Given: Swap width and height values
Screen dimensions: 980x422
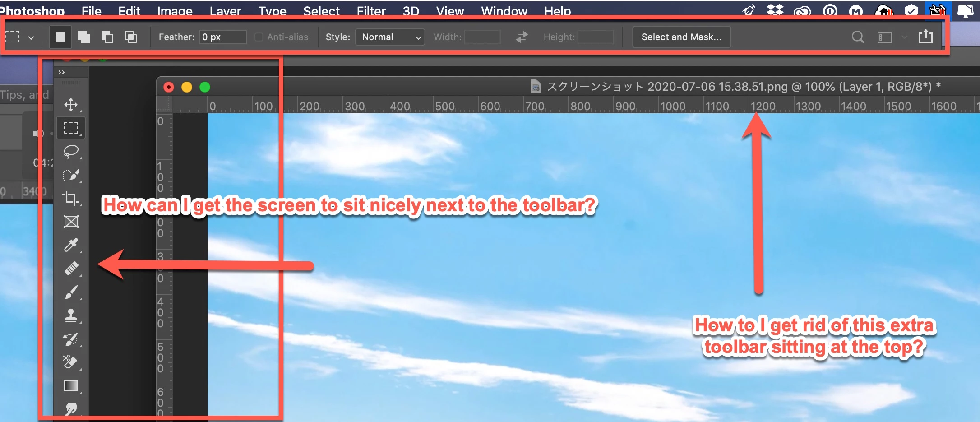Looking at the screenshot, I should (x=522, y=37).
